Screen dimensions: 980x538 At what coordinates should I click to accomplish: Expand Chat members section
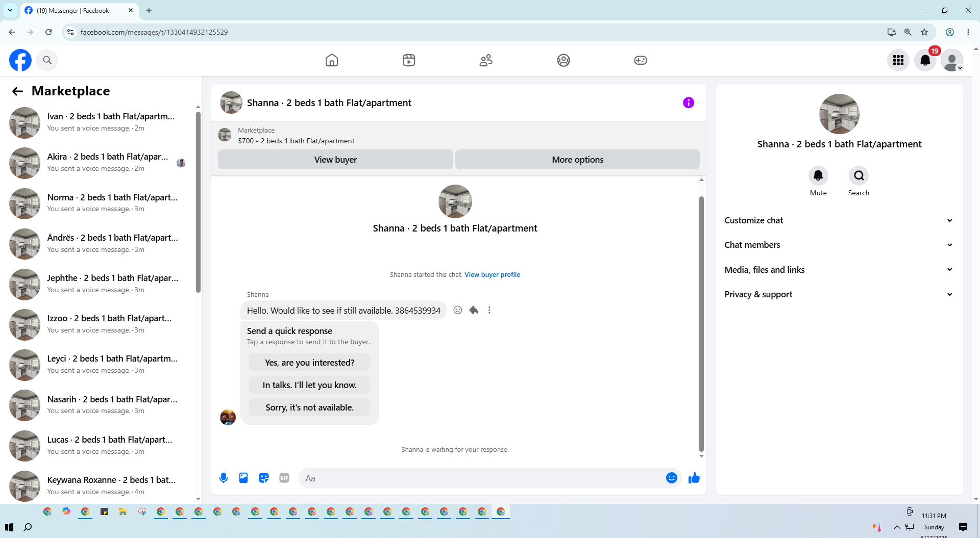(839, 245)
